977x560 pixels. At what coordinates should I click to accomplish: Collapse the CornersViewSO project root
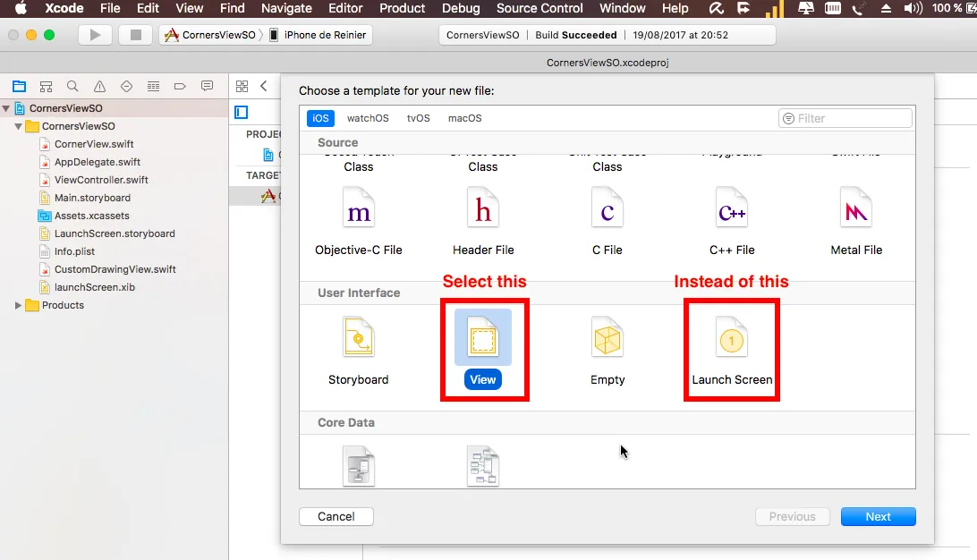pos(6,108)
